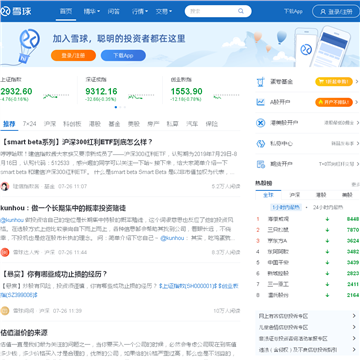Viewport: 360px width, 360px height.
Task: Click the blue 下载App button in the banner
Action: click(x=123, y=56)
